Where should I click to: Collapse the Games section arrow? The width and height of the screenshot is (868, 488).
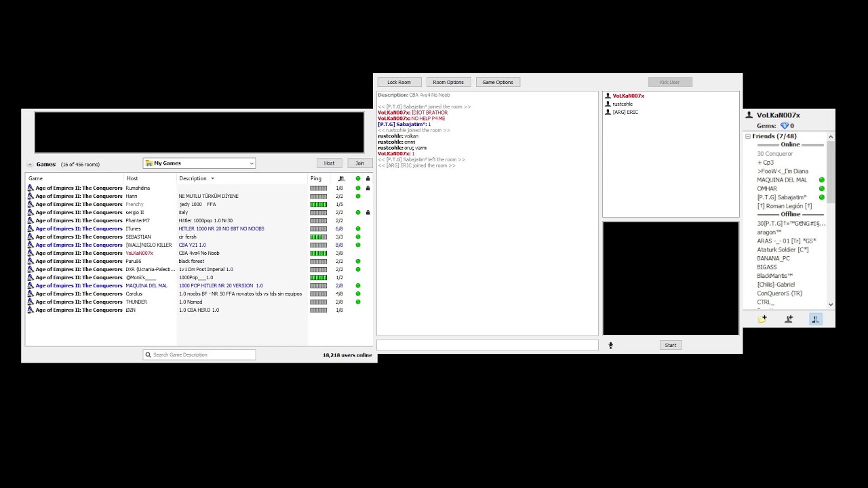point(30,164)
